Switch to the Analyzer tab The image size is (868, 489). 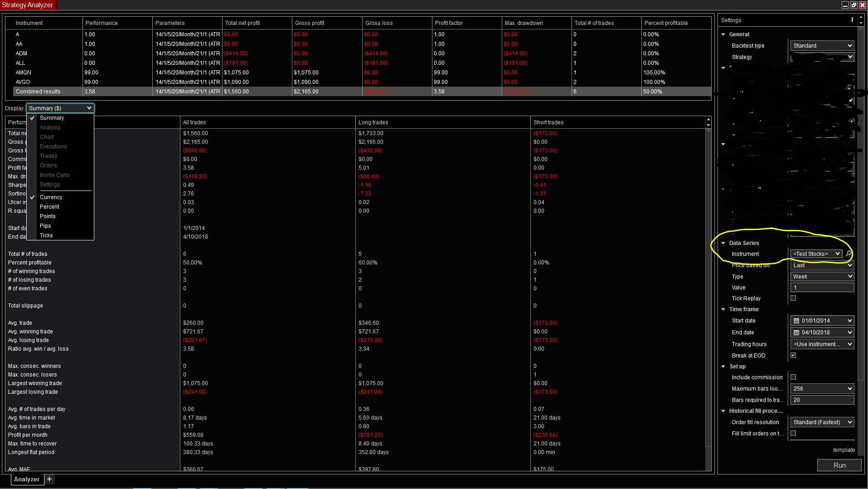click(27, 479)
